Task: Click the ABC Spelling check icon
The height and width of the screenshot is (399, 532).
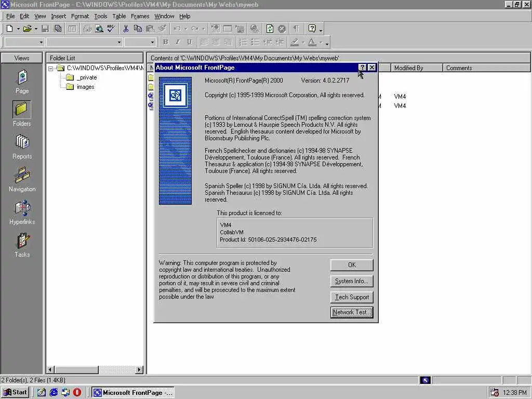Action: tap(111, 29)
